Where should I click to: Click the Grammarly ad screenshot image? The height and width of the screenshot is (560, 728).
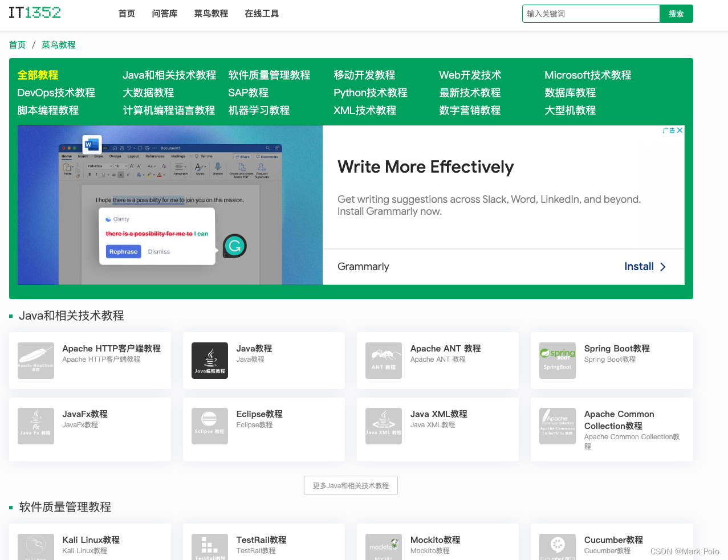(170, 205)
